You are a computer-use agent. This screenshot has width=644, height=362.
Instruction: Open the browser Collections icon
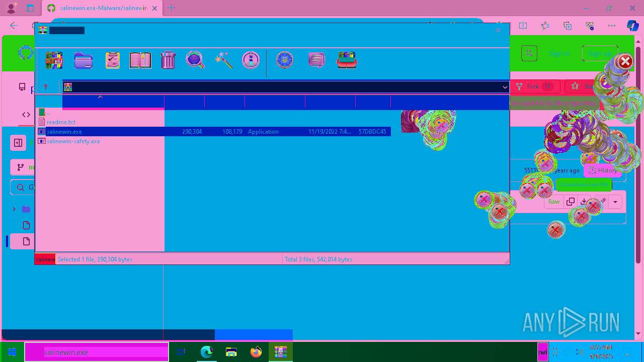click(568, 26)
